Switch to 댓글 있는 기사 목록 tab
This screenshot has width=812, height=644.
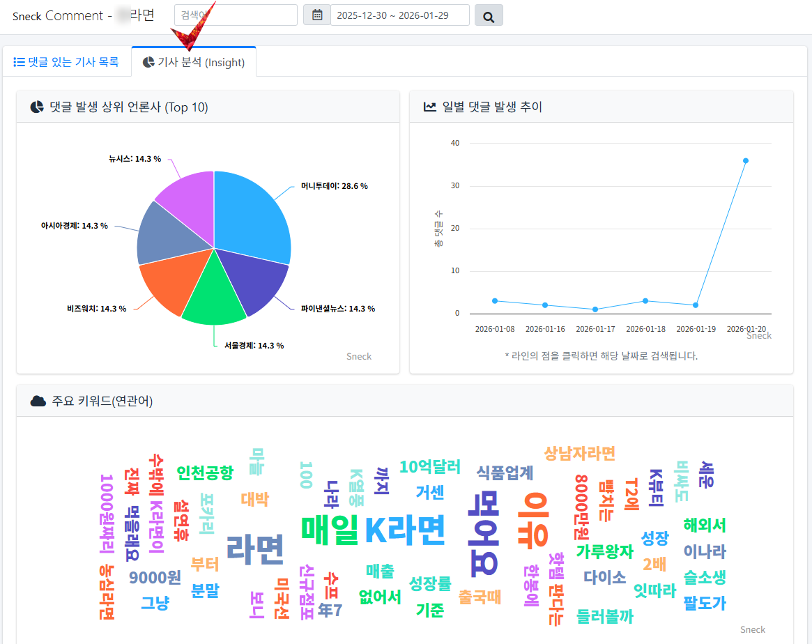tap(67, 62)
